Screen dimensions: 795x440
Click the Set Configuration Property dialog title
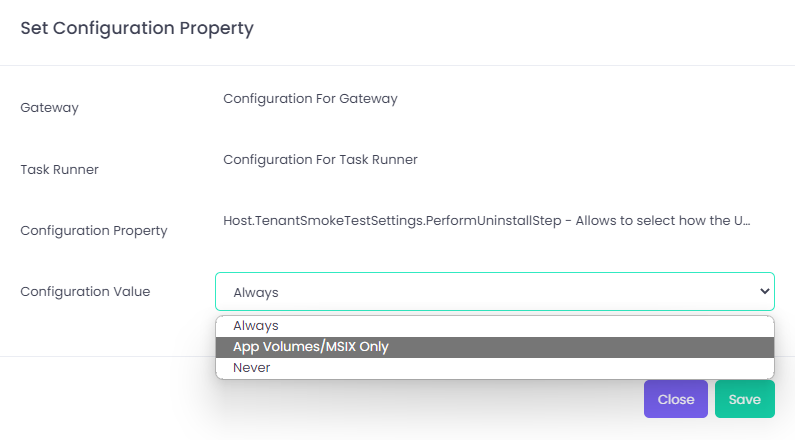[x=137, y=28]
